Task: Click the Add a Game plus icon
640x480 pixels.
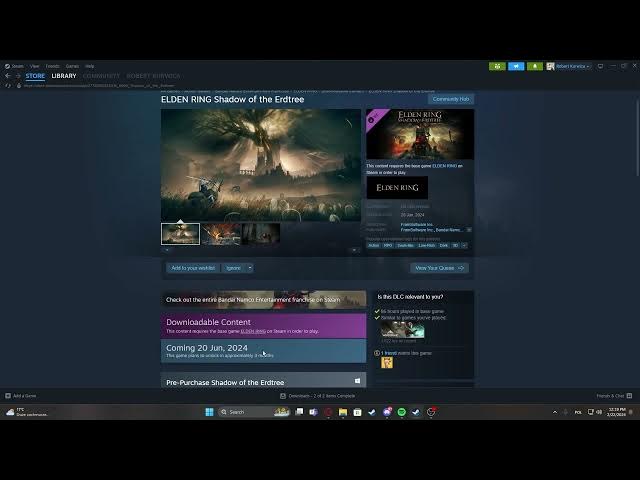Action: (8, 396)
